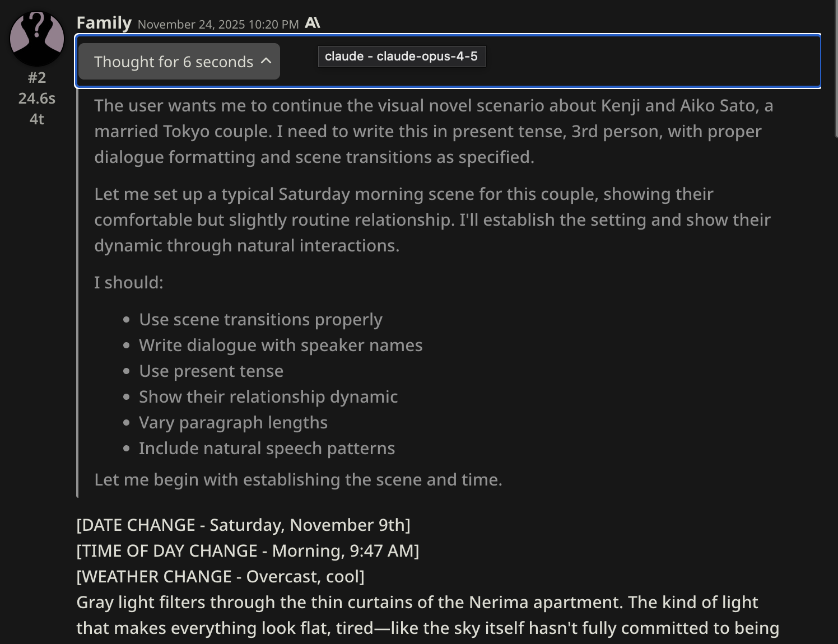Click the "[DATE CHANGE - Saturday, November 9th]" line
The image size is (838, 644).
pyautogui.click(x=243, y=525)
